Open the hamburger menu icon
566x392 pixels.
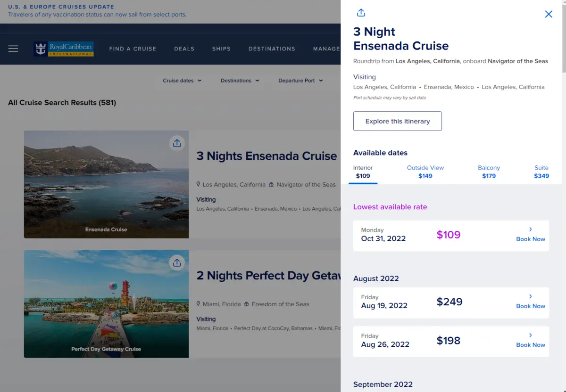[x=13, y=49]
